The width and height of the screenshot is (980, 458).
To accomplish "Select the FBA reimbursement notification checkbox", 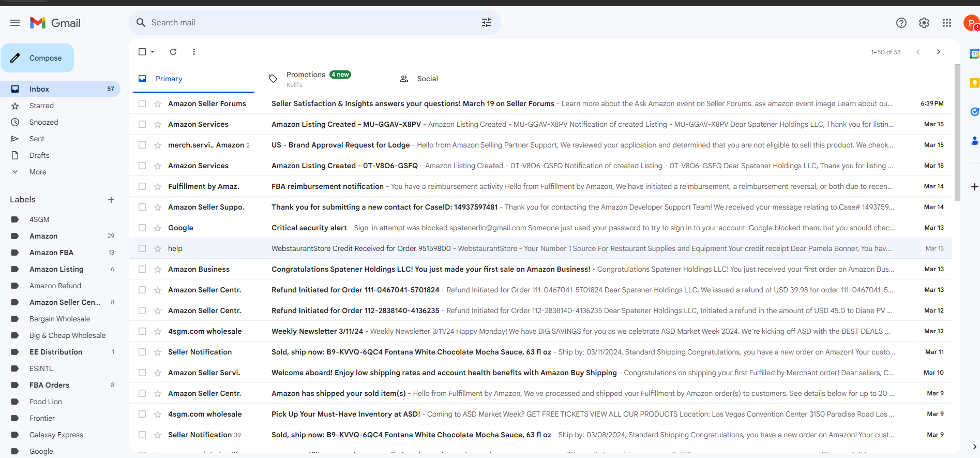I will [x=142, y=186].
